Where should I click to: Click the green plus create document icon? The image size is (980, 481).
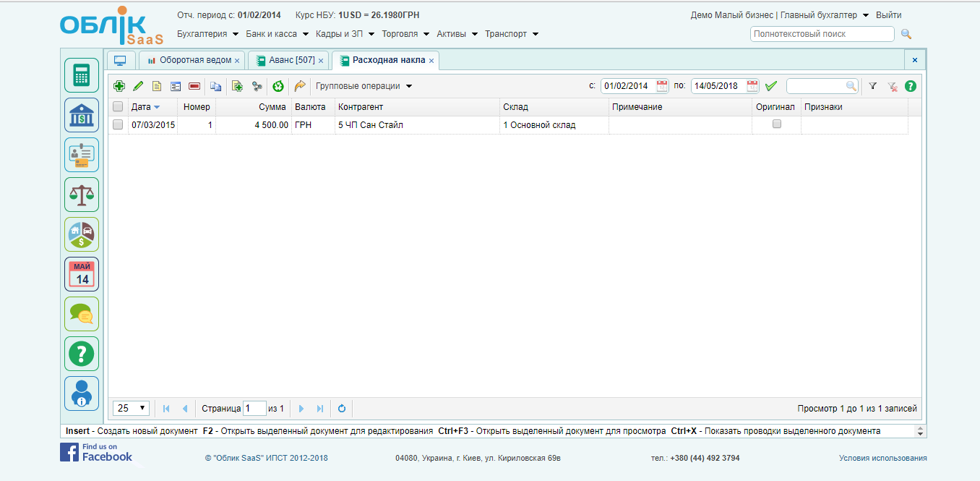119,86
